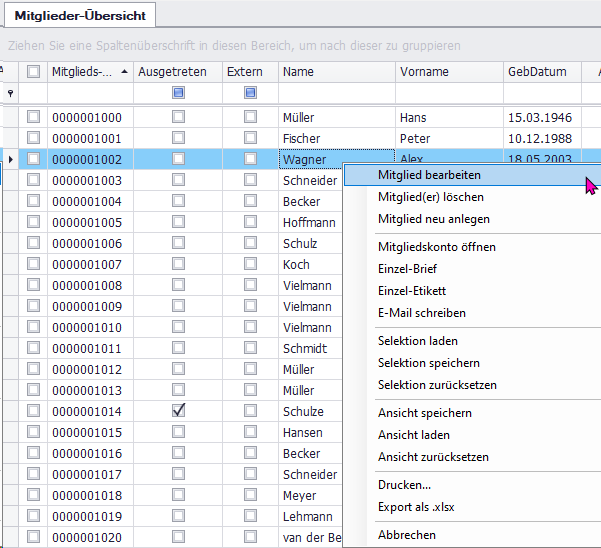The width and height of the screenshot is (601, 548).
Task: Choose 'E-Mail schreiben' menu item
Action: tap(421, 313)
